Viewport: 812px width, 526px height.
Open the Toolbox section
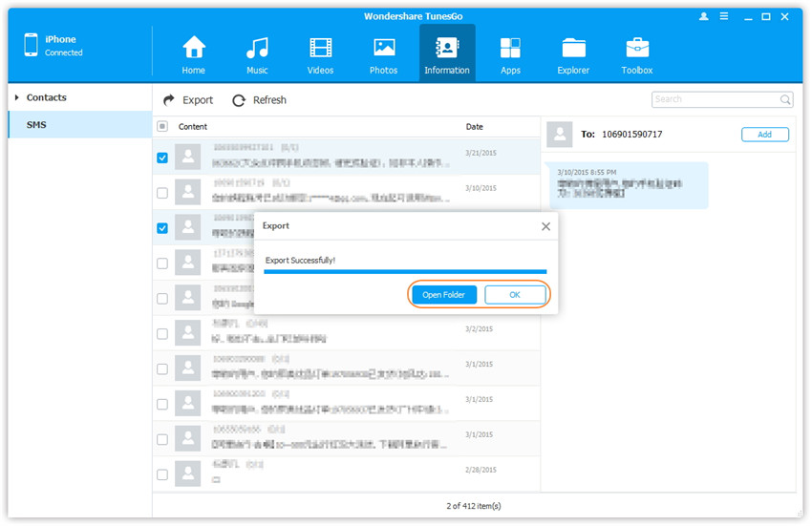(x=637, y=54)
